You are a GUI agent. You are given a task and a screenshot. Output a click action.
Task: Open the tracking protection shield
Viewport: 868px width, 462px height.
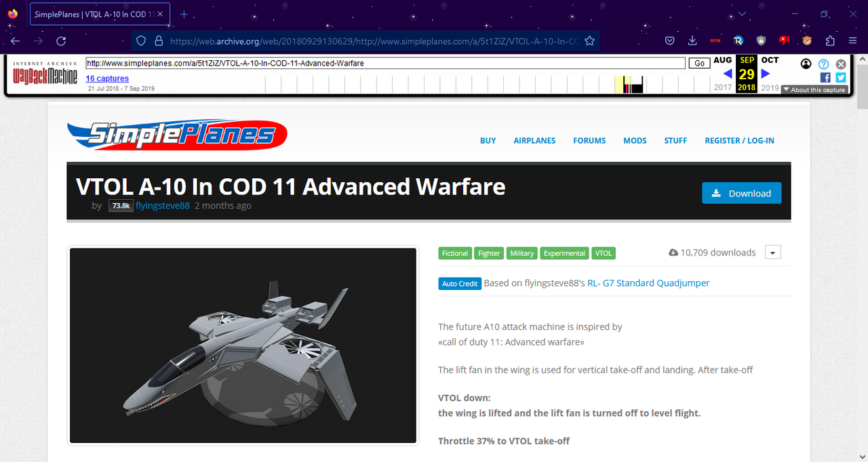pos(141,41)
